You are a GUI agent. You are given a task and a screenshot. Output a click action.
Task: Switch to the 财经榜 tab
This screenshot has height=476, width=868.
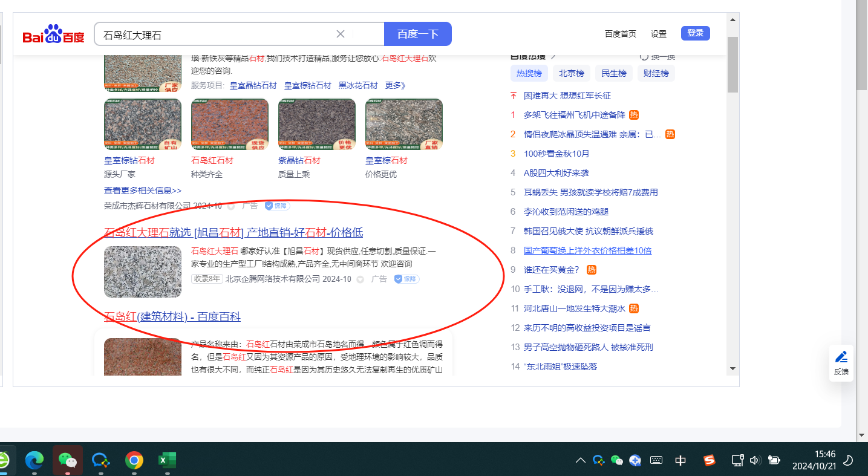click(656, 74)
